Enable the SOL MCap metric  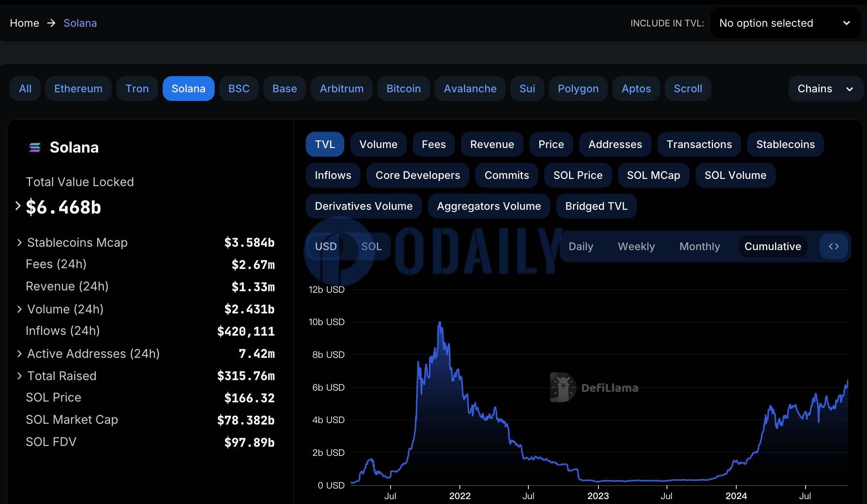(x=653, y=175)
